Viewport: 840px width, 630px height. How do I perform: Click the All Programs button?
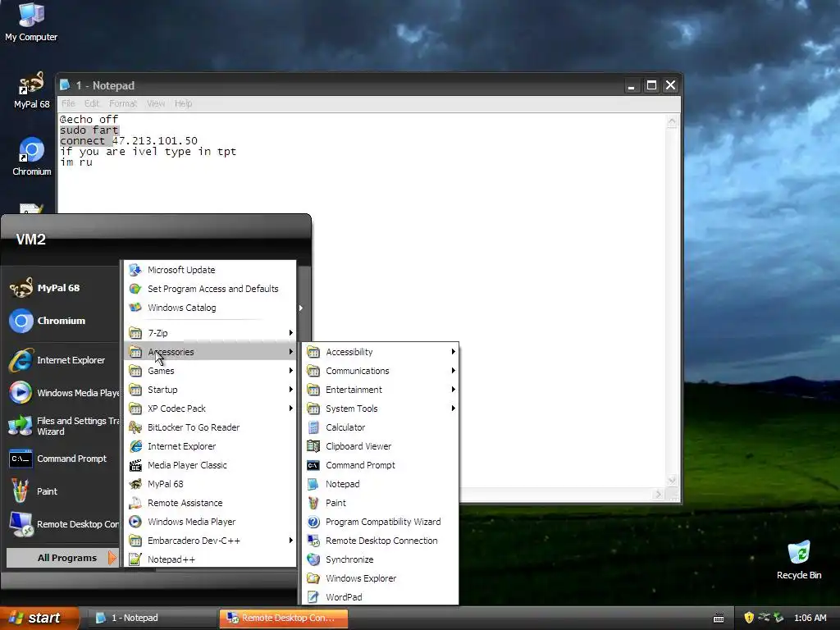coord(62,558)
